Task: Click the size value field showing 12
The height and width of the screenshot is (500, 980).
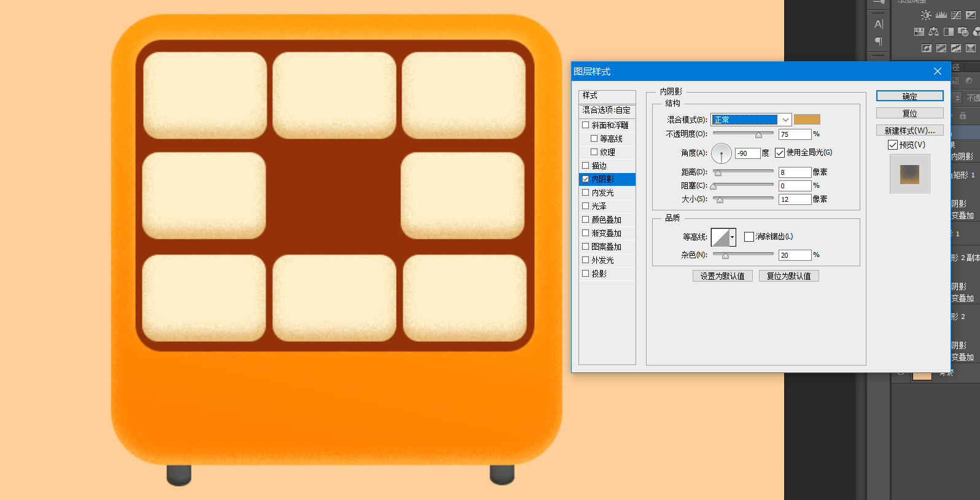Action: pos(795,199)
